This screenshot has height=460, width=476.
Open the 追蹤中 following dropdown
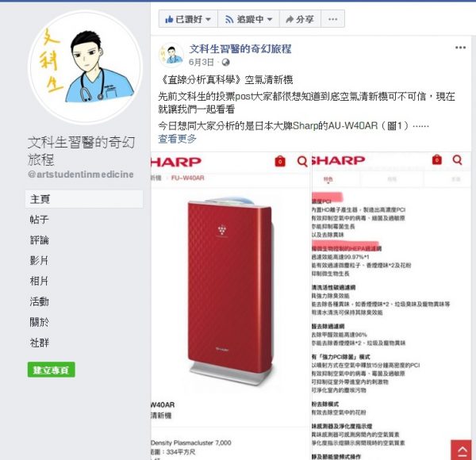248,19
